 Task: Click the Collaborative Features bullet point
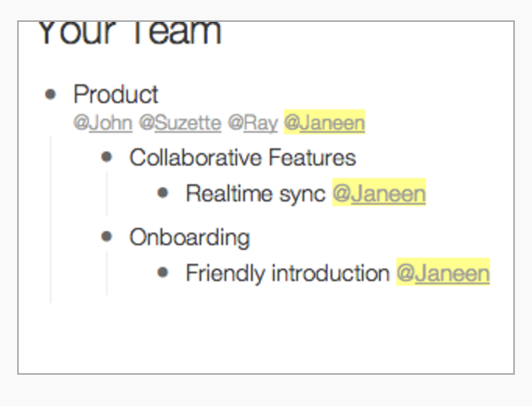click(107, 157)
